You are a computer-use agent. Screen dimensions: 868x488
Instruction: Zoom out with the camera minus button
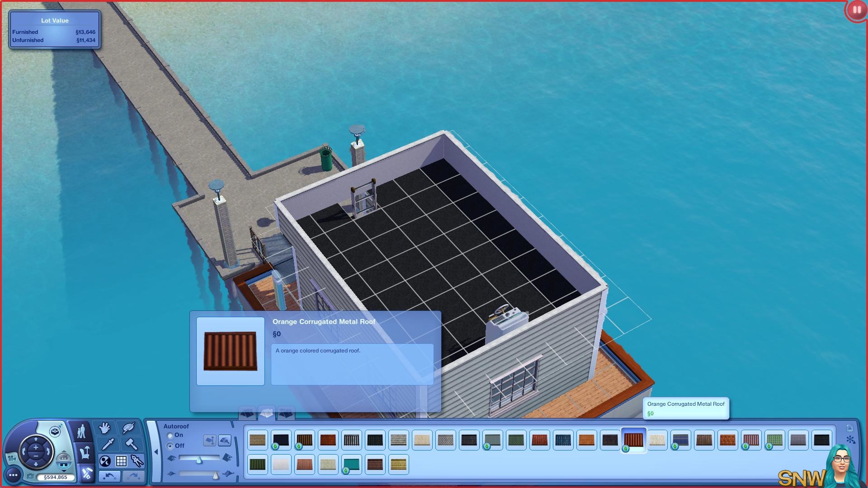(36, 455)
